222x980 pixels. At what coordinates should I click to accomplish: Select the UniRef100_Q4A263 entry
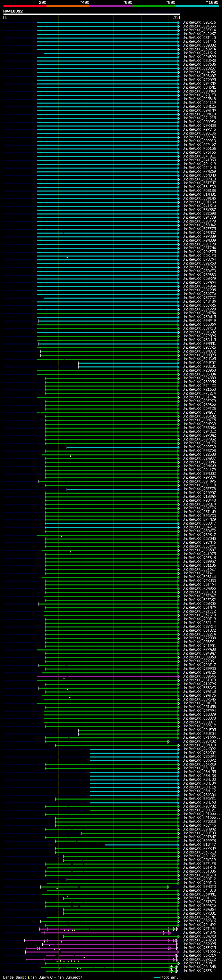coord(199,940)
